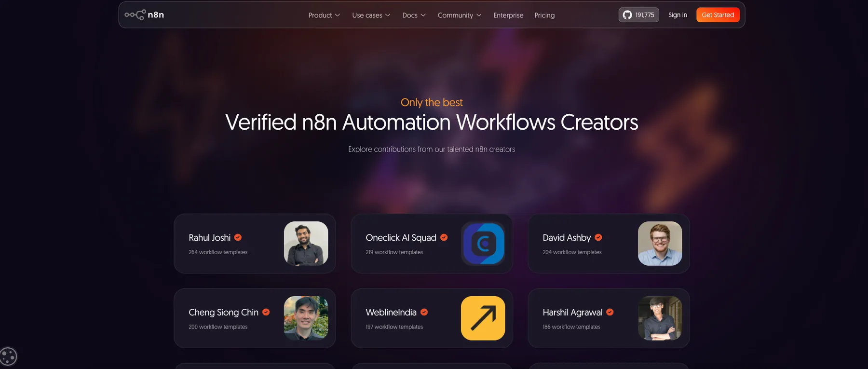Click verified badge next to David Ashby
This screenshot has height=369, width=868.
(598, 237)
